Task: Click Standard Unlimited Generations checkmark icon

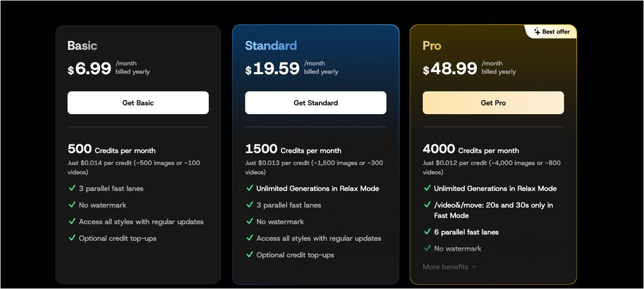Action: tap(250, 188)
